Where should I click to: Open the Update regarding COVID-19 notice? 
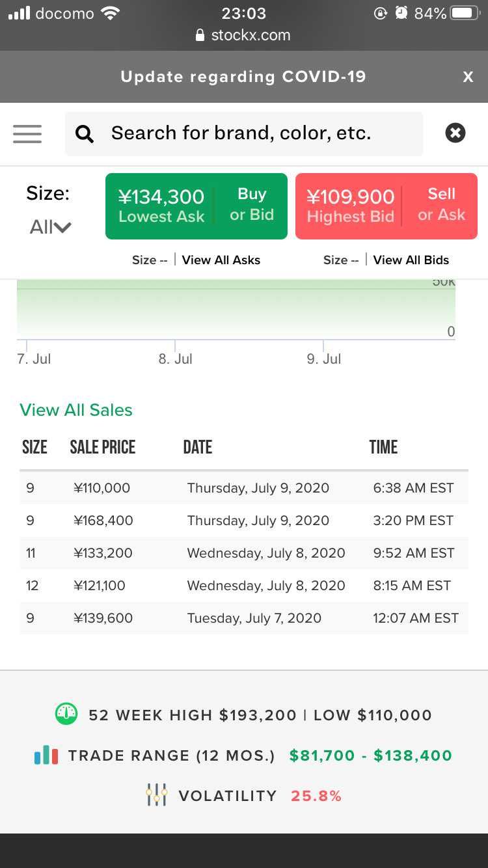(243, 77)
